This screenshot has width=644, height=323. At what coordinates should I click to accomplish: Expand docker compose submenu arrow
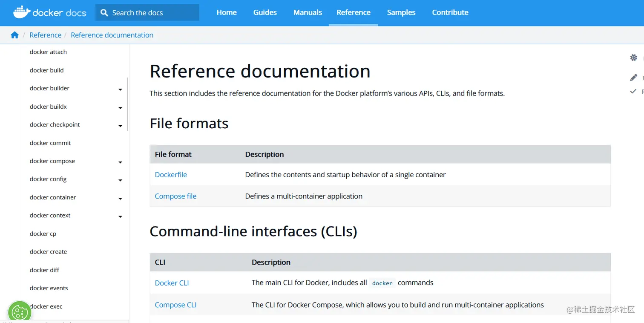[120, 162]
